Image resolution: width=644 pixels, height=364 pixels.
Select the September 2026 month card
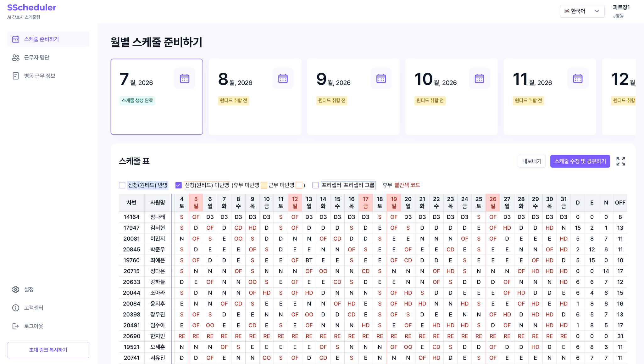(x=353, y=97)
